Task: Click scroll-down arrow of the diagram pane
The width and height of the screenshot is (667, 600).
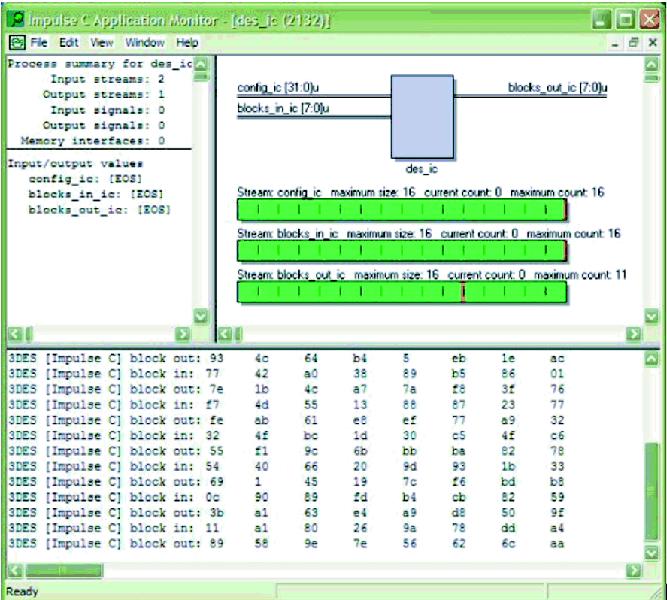Action: pos(653,315)
